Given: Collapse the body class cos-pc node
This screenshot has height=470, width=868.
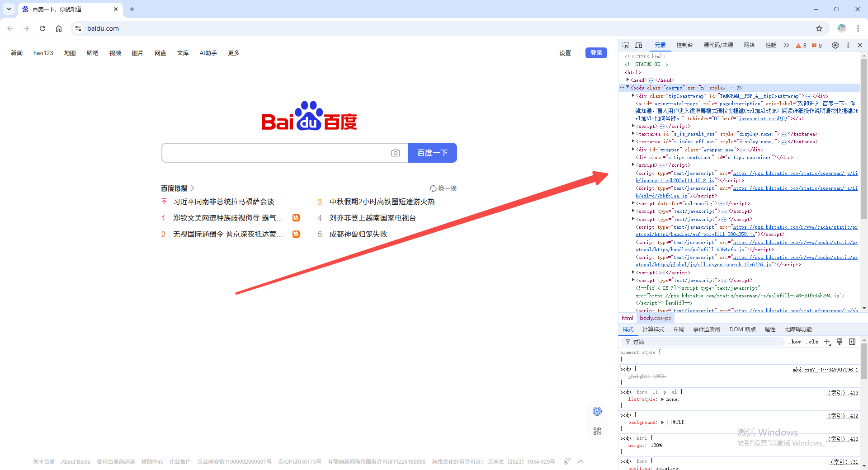Looking at the screenshot, I should coord(627,87).
